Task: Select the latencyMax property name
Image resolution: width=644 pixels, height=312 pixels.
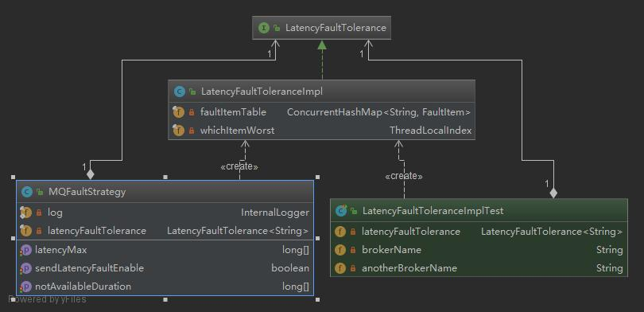Action: 60,250
